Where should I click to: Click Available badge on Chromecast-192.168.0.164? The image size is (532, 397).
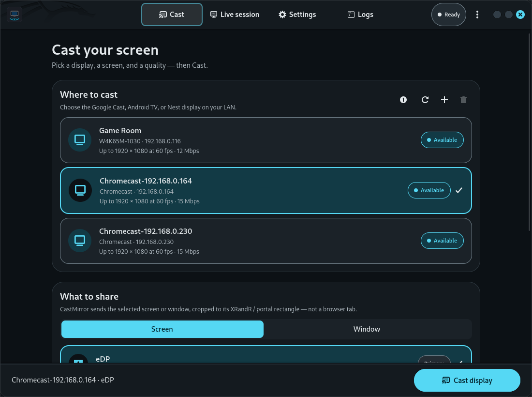pyautogui.click(x=429, y=190)
